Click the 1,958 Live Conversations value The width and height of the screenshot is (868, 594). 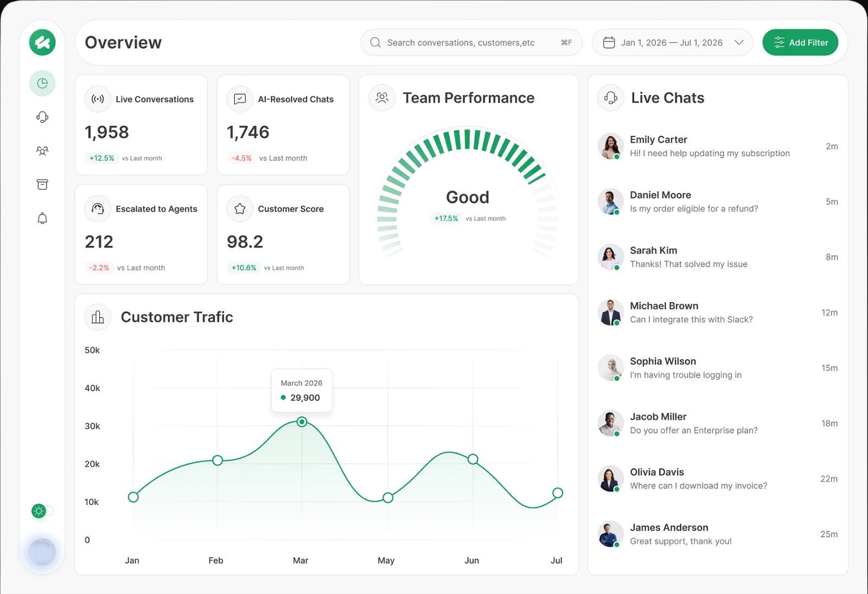[x=107, y=132]
